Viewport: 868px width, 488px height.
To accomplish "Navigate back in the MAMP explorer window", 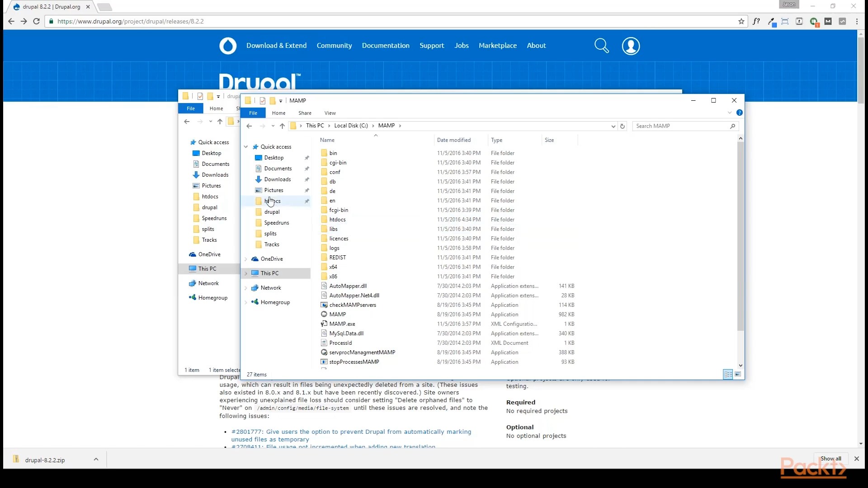I will (x=249, y=126).
